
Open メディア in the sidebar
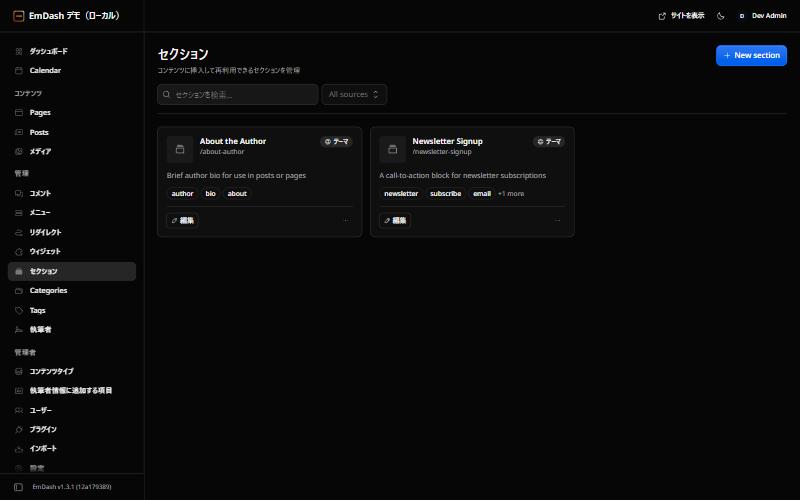pyautogui.click(x=72, y=152)
